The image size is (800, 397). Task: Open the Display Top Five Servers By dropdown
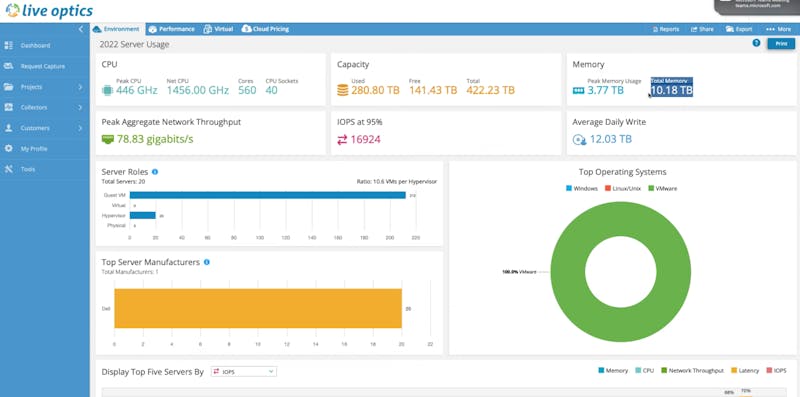click(244, 371)
